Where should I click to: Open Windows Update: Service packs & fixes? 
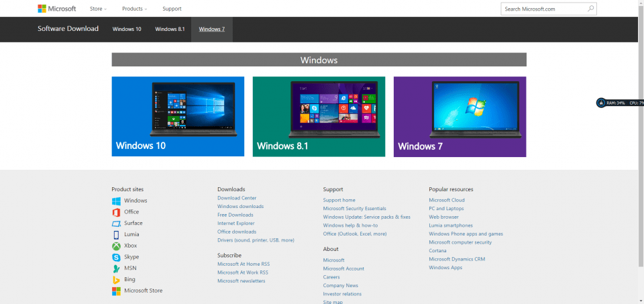[x=366, y=217]
